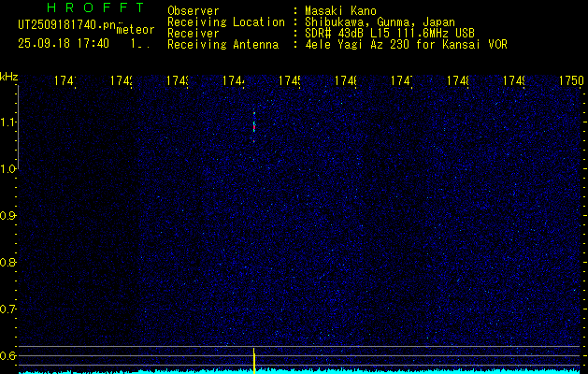The height and width of the screenshot is (374, 588).
Task: Click the 1746 time axis label
Action: coord(345,80)
